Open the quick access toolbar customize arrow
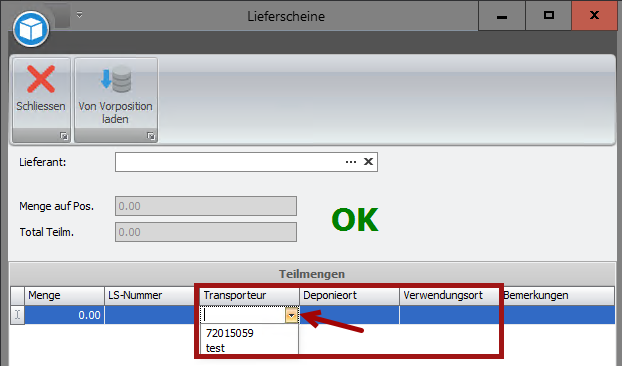 79,15
